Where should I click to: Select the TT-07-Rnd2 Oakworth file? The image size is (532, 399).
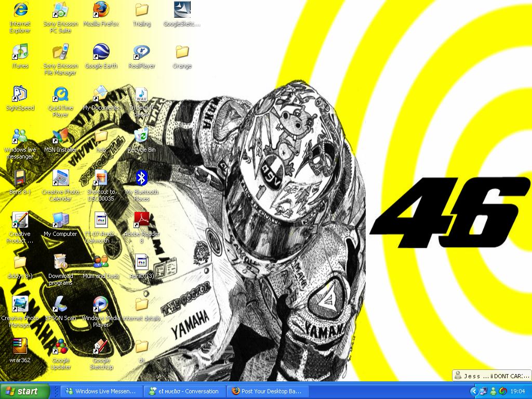click(101, 220)
